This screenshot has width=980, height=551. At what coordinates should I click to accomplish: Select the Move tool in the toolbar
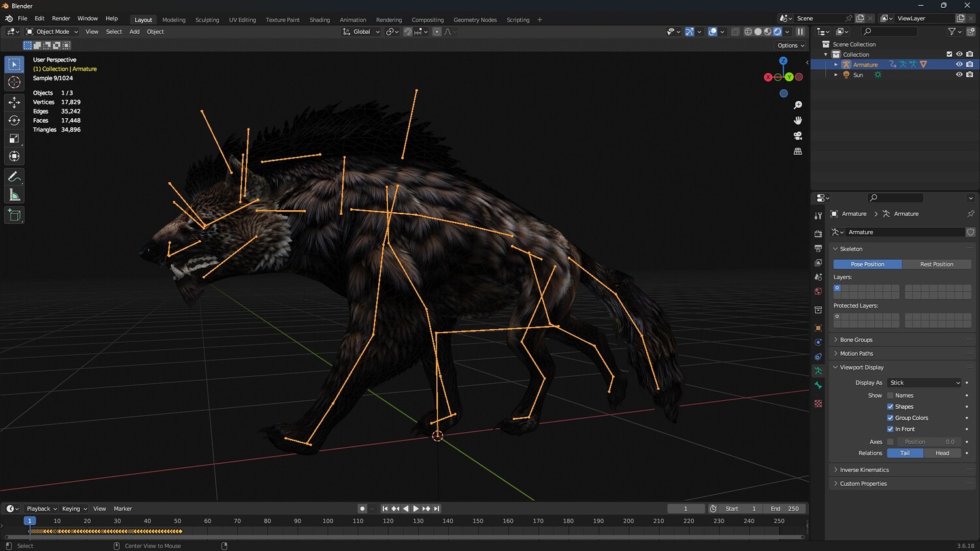[14, 102]
